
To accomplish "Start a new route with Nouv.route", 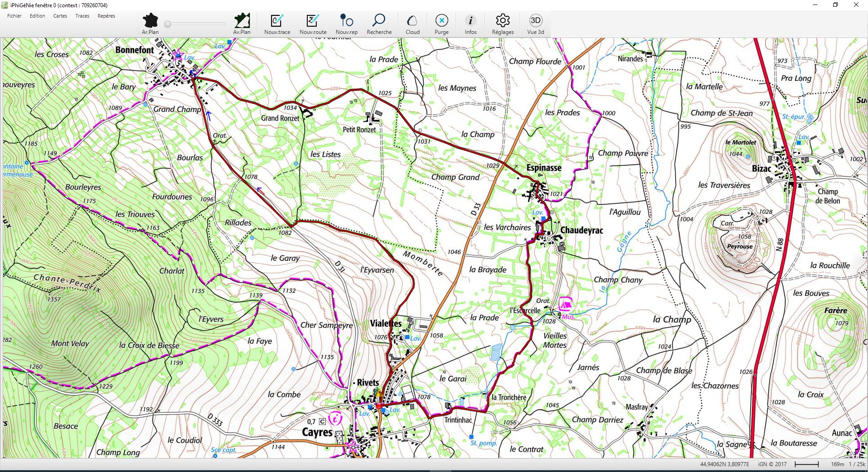I will click(313, 21).
